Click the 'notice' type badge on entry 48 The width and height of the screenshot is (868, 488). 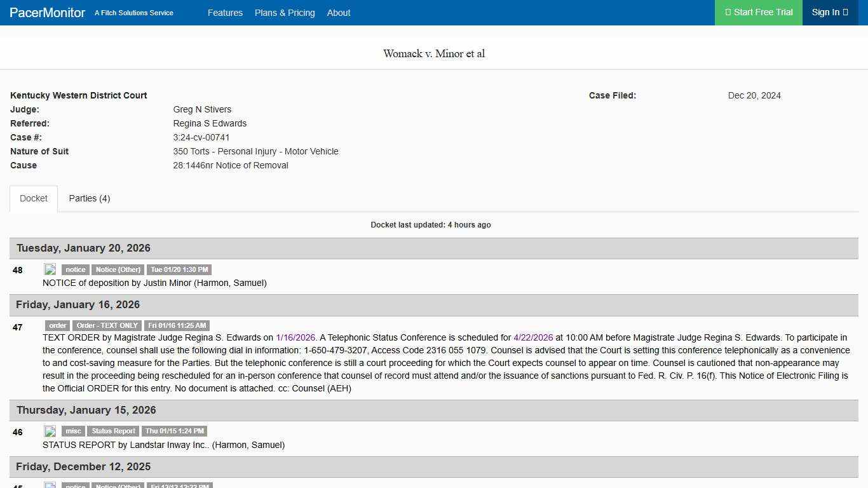tap(75, 269)
